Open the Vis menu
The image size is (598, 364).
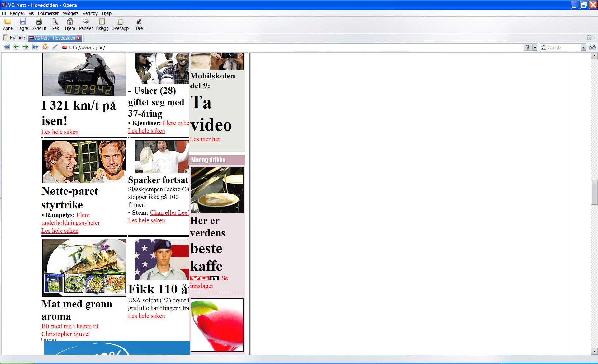[x=31, y=13]
